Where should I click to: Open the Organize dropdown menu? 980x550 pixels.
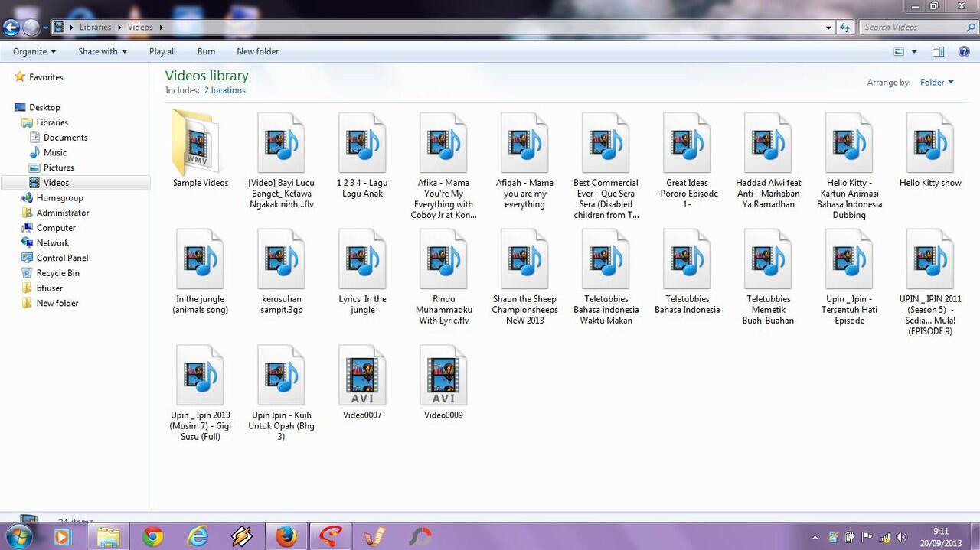34,51
